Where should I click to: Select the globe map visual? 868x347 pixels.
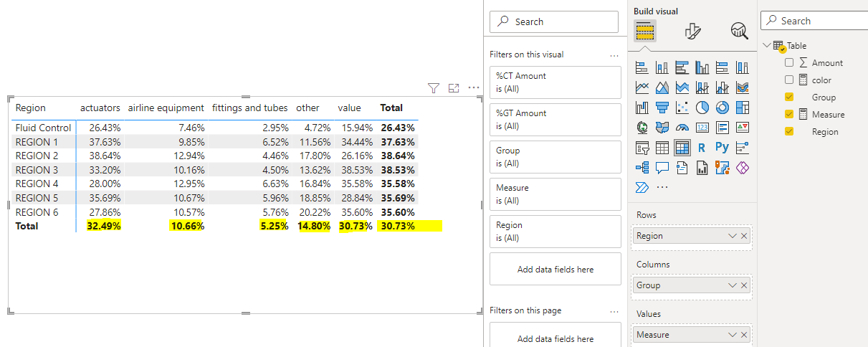tap(642, 128)
